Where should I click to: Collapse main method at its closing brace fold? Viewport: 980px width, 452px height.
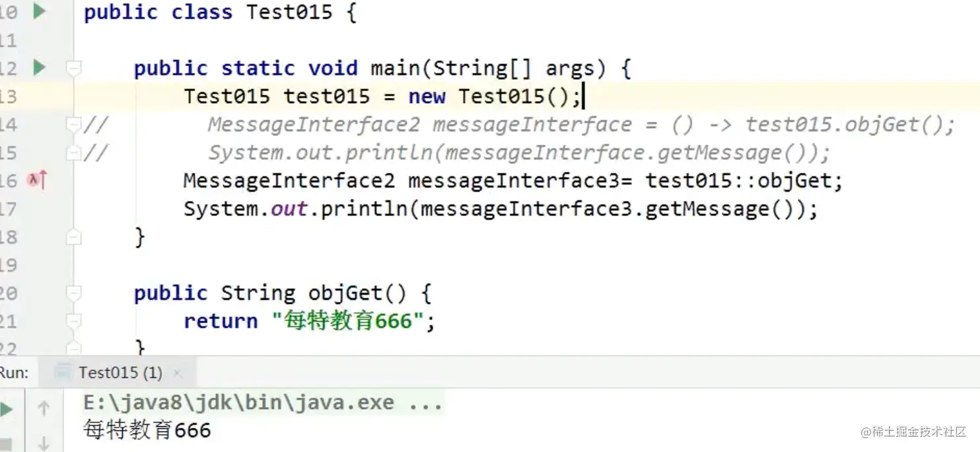pyautogui.click(x=74, y=237)
